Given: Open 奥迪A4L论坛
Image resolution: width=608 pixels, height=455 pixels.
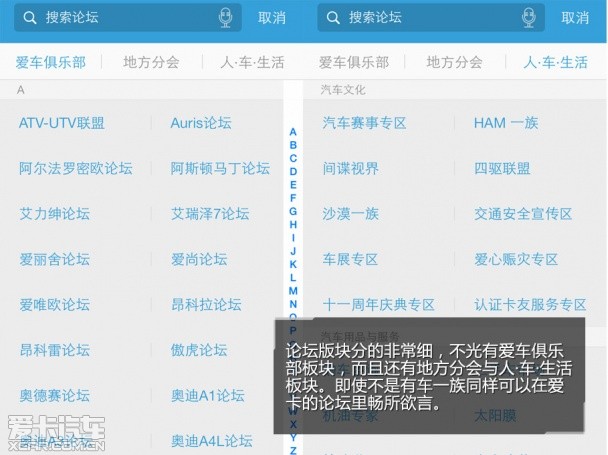Looking at the screenshot, I should pyautogui.click(x=212, y=441).
